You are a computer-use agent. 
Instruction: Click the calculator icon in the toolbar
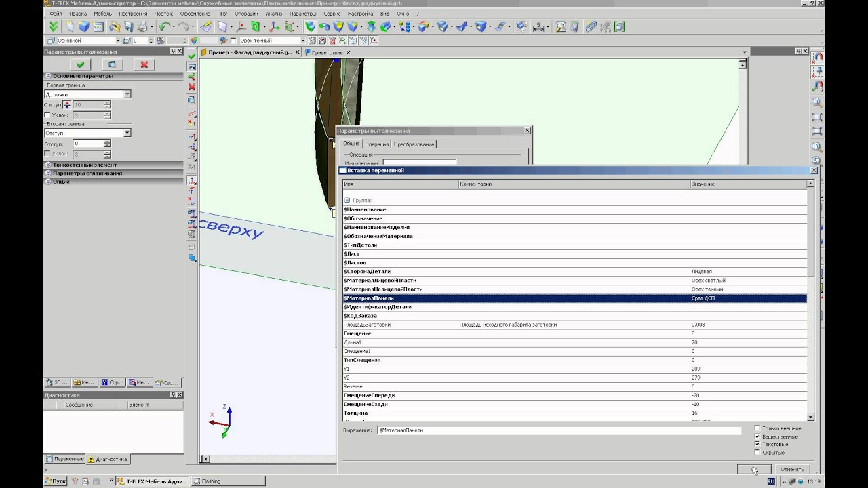point(575,27)
